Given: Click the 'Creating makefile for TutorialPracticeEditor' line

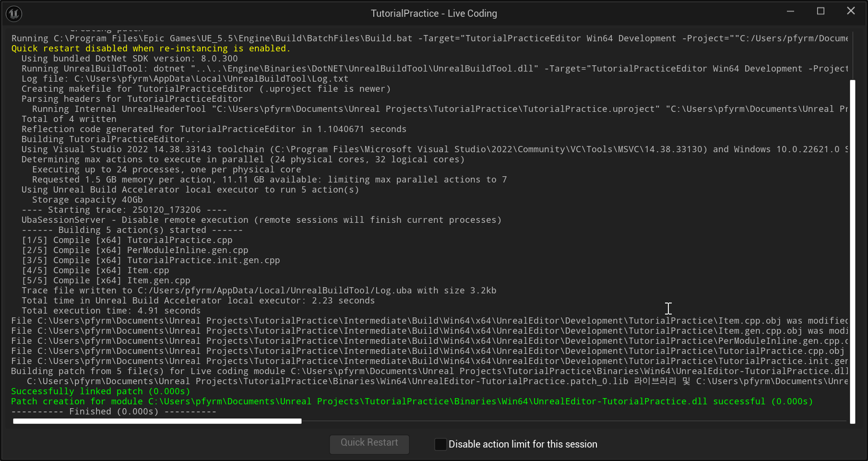Looking at the screenshot, I should click(x=206, y=89).
